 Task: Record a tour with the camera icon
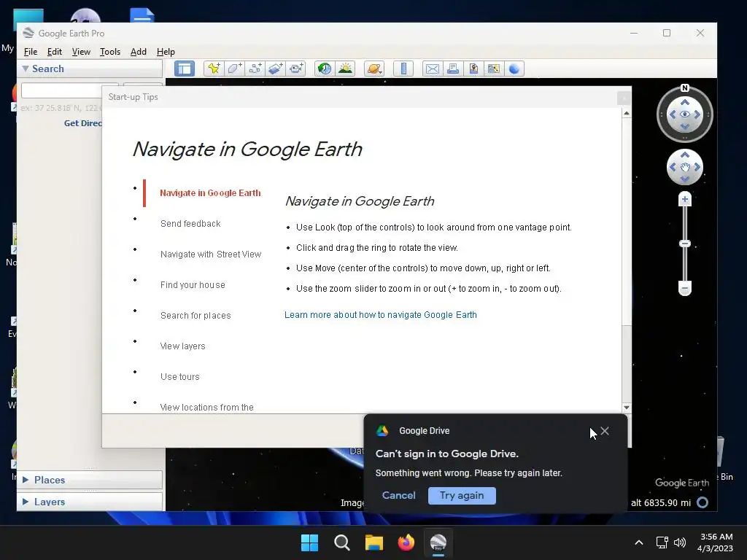pyautogui.click(x=296, y=69)
